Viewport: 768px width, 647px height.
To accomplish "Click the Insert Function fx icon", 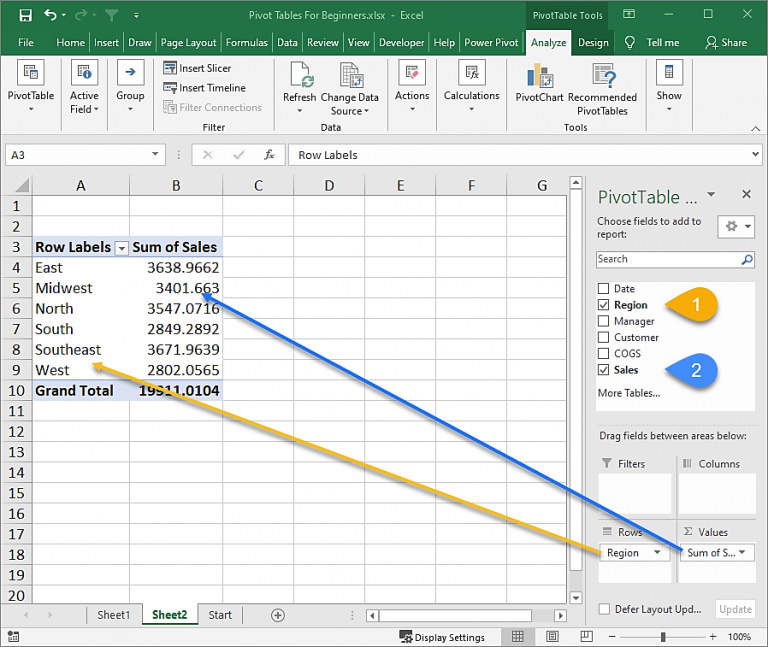I will click(268, 155).
